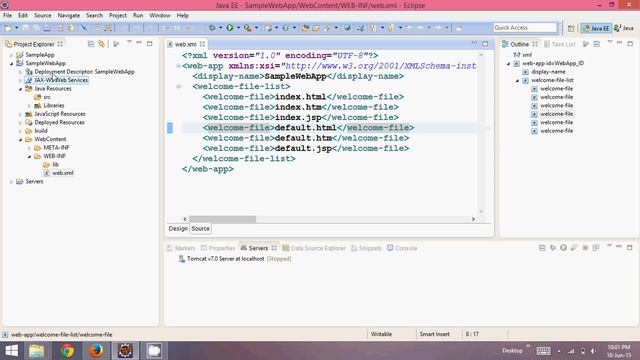Expand the Libraries node
The width and height of the screenshot is (640, 360).
pyautogui.click(x=29, y=106)
